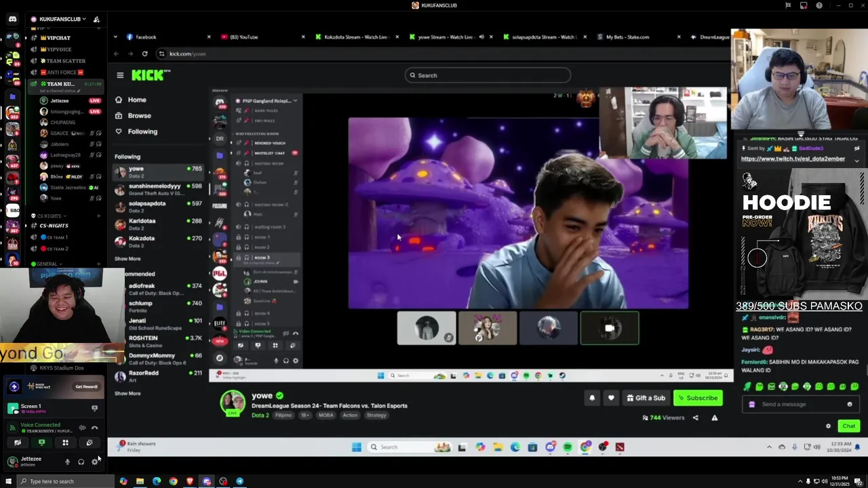The width and height of the screenshot is (868, 488).
Task: Open yowe channel in Following list
Action: 159,171
